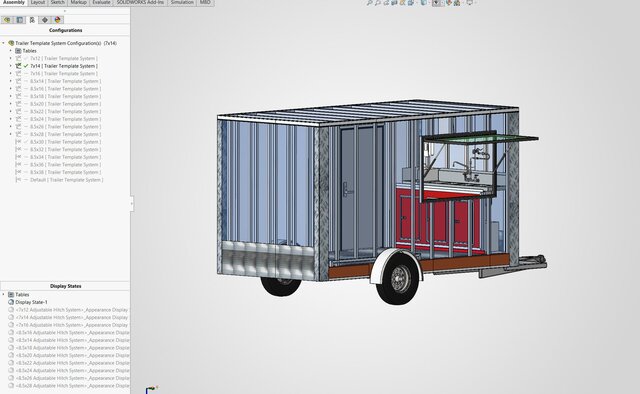This screenshot has width=640, height=394.
Task: Select the <8.5x24 Adjustable Hitch System> display state
Action: coord(72,370)
